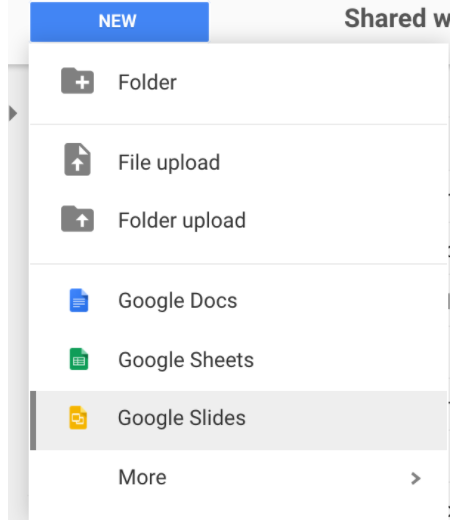The image size is (454, 522).
Task: Choose the File upload option
Action: pos(238,162)
